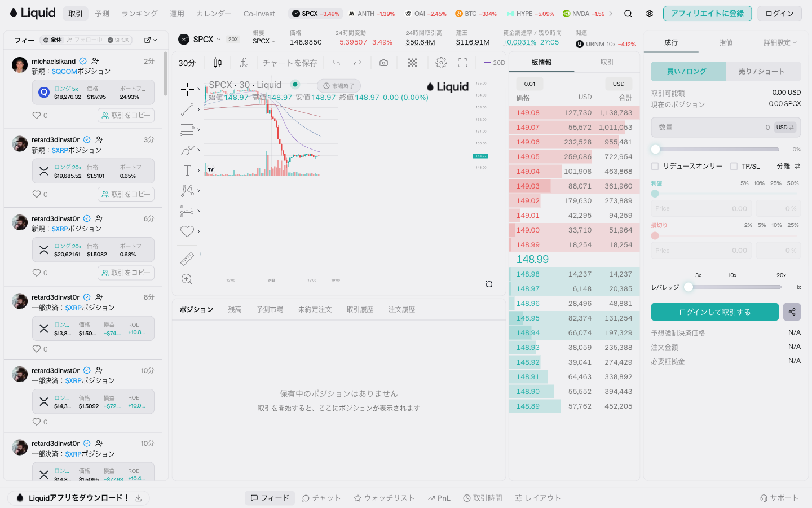This screenshot has width=812, height=508.
Task: Open the indicators fx icon
Action: coord(244,63)
